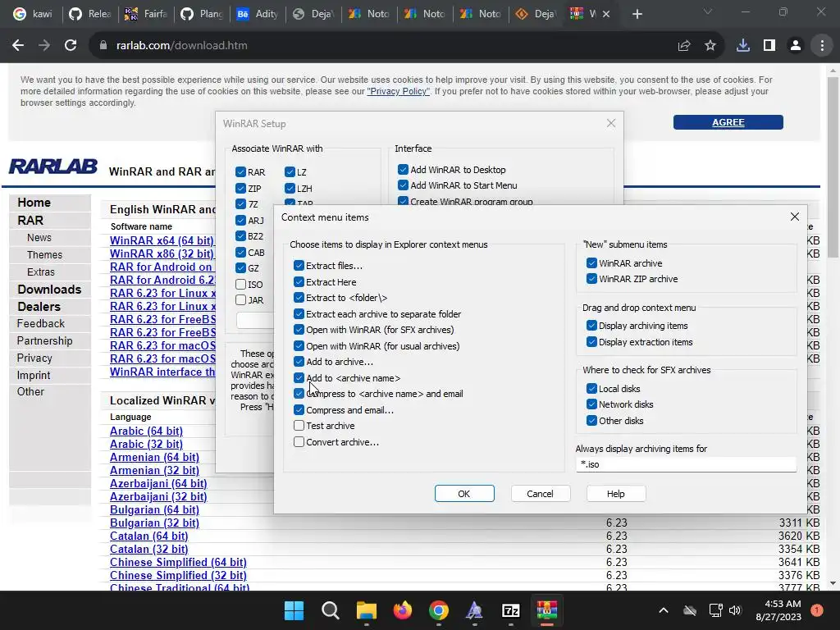Uncheck Extract files... option

(x=299, y=266)
